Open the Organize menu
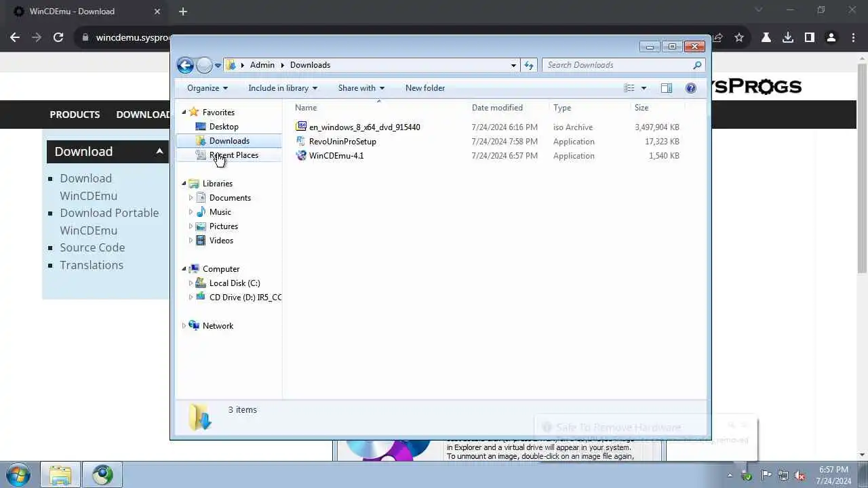 pos(208,88)
